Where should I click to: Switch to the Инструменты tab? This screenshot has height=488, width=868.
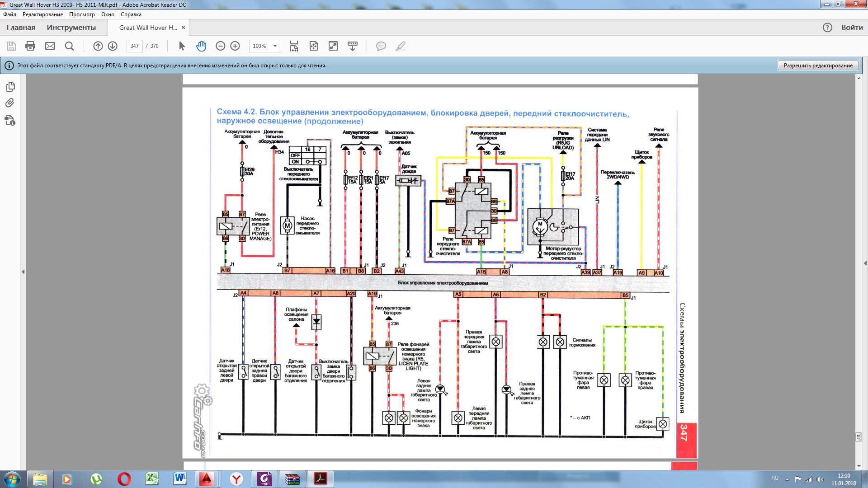tap(71, 28)
